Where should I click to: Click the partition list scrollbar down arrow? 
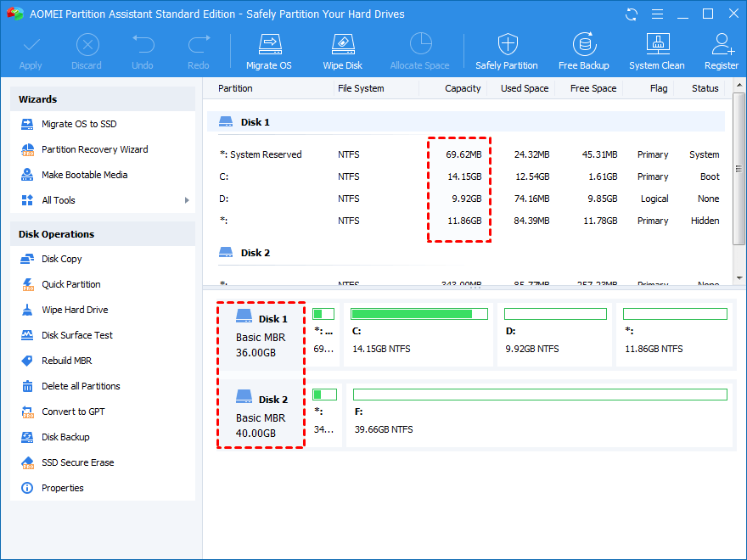click(x=739, y=277)
